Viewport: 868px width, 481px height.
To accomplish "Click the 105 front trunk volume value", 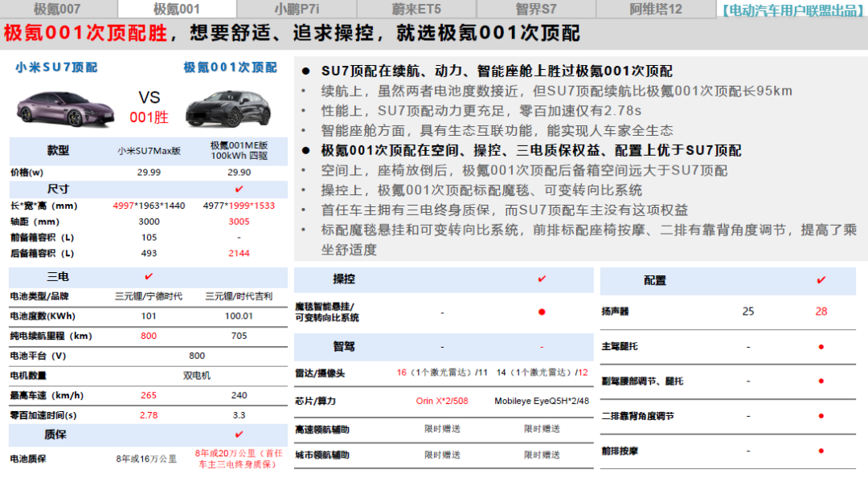I will click(x=149, y=237).
